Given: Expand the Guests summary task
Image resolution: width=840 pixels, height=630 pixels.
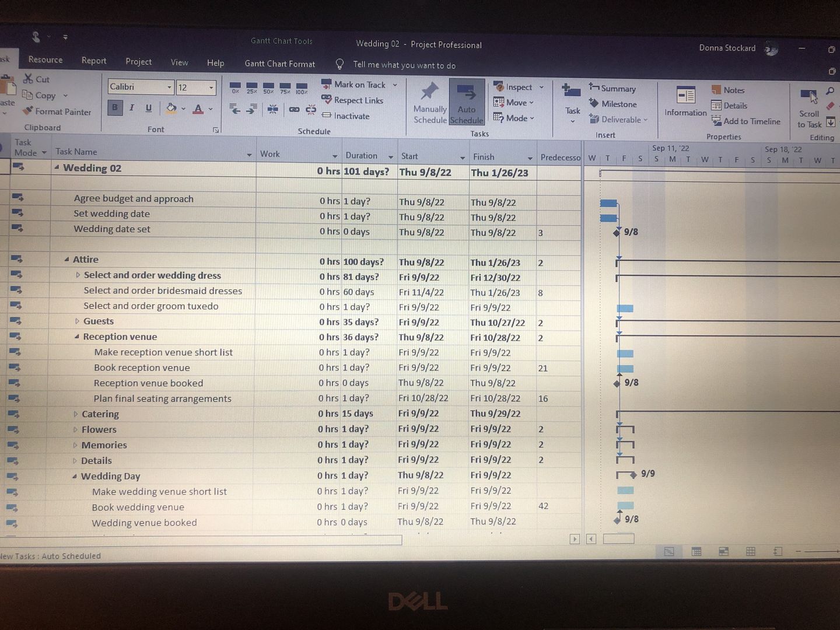Looking at the screenshot, I should pyautogui.click(x=77, y=321).
